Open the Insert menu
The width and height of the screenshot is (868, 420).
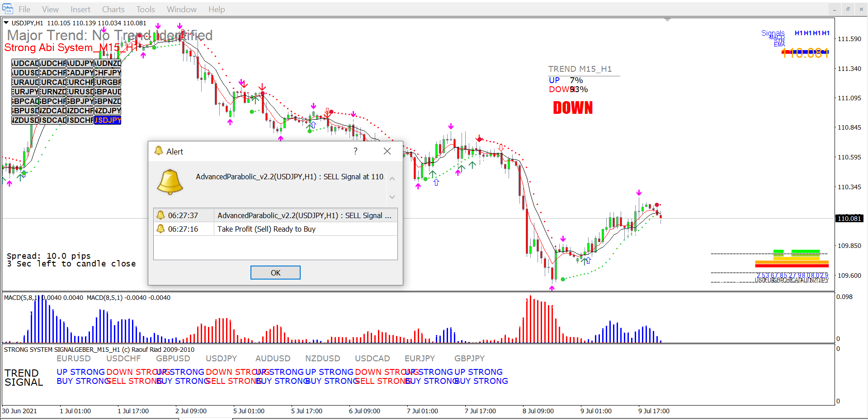(80, 9)
